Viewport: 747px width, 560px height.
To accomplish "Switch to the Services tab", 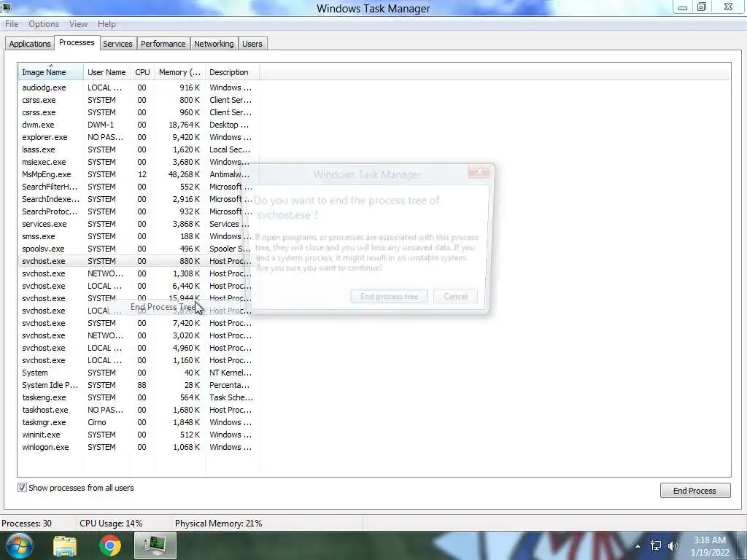I will [x=117, y=43].
